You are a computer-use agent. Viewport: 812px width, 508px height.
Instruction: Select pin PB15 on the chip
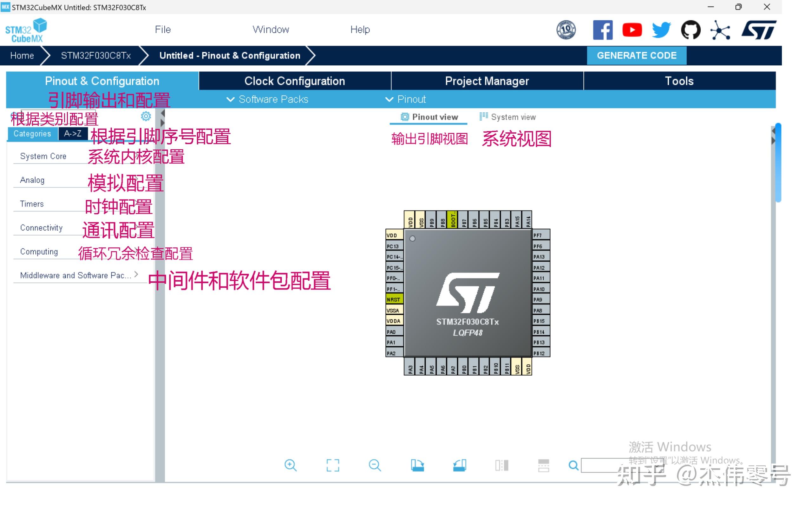tap(541, 321)
